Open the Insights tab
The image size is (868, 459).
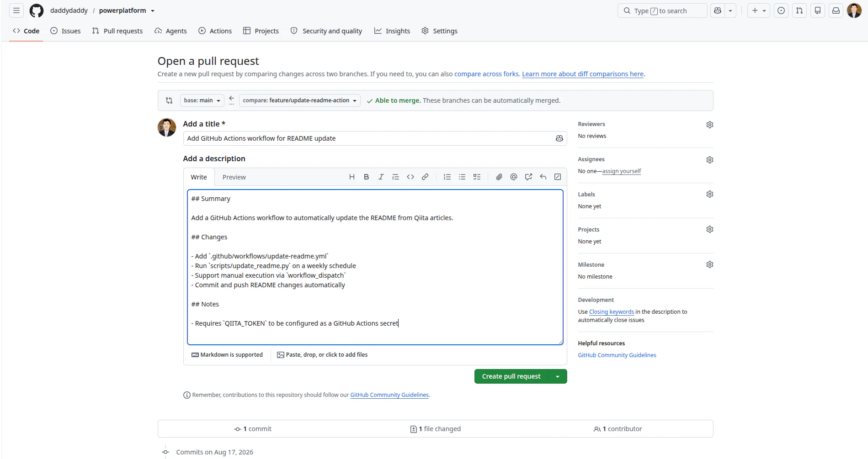392,31
